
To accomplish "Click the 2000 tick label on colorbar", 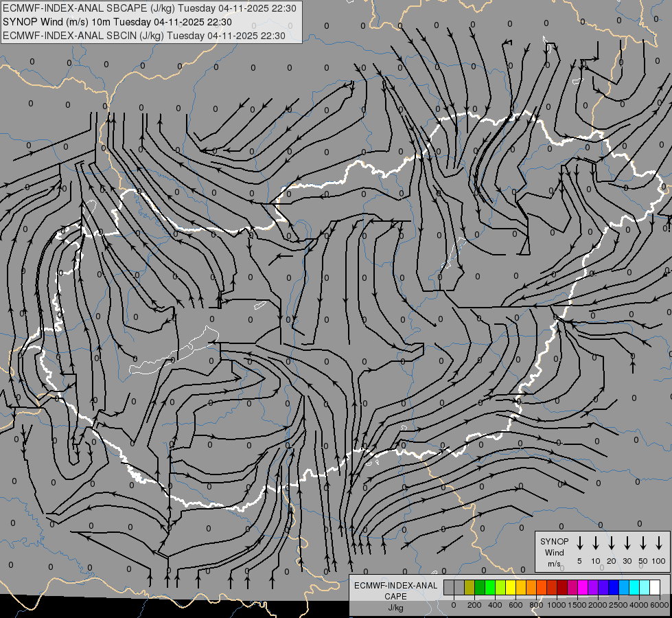I will [x=598, y=605].
